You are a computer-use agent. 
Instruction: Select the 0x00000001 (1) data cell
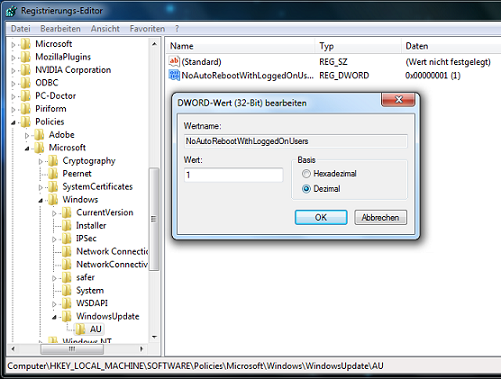433,76
